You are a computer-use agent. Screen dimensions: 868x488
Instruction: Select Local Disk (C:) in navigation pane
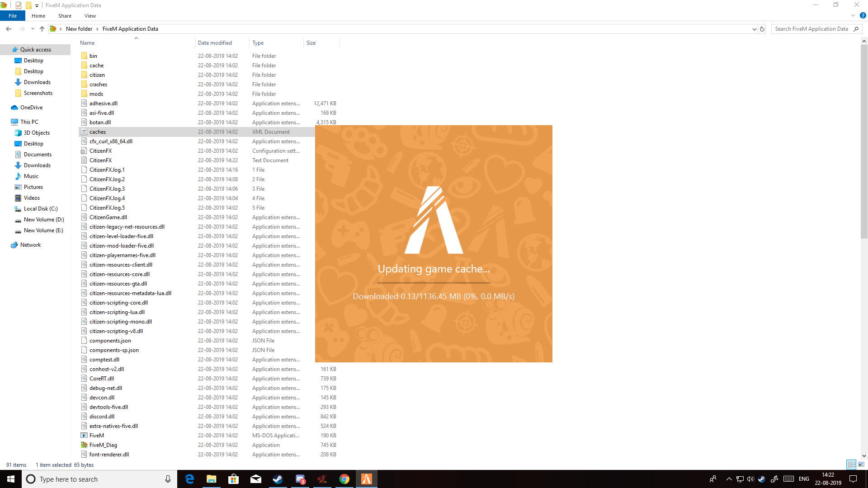(41, 209)
